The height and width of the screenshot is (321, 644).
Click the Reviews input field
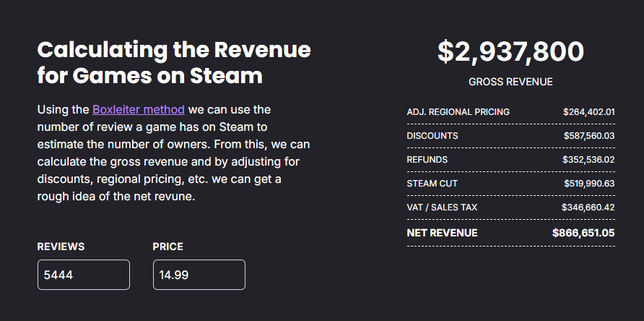pos(84,275)
